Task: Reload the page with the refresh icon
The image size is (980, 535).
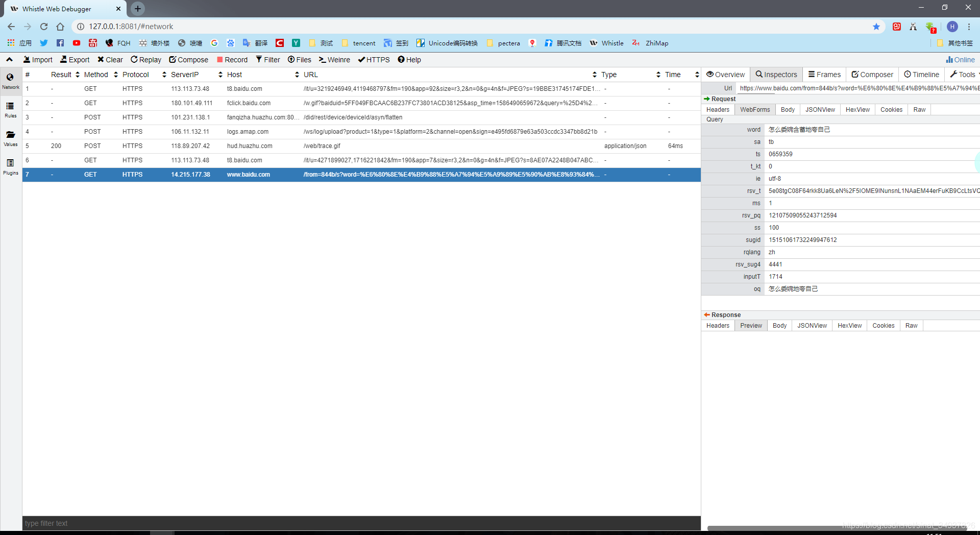Action: tap(44, 27)
